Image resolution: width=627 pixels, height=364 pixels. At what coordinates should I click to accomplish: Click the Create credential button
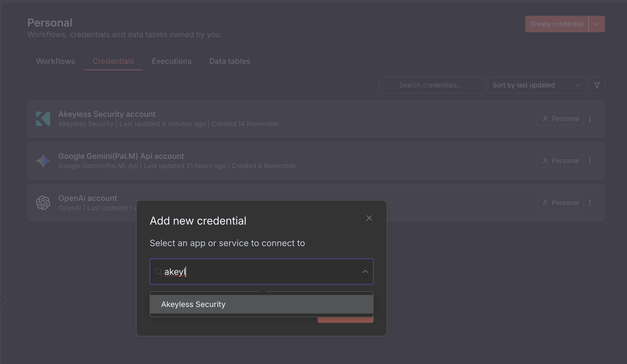pyautogui.click(x=557, y=24)
